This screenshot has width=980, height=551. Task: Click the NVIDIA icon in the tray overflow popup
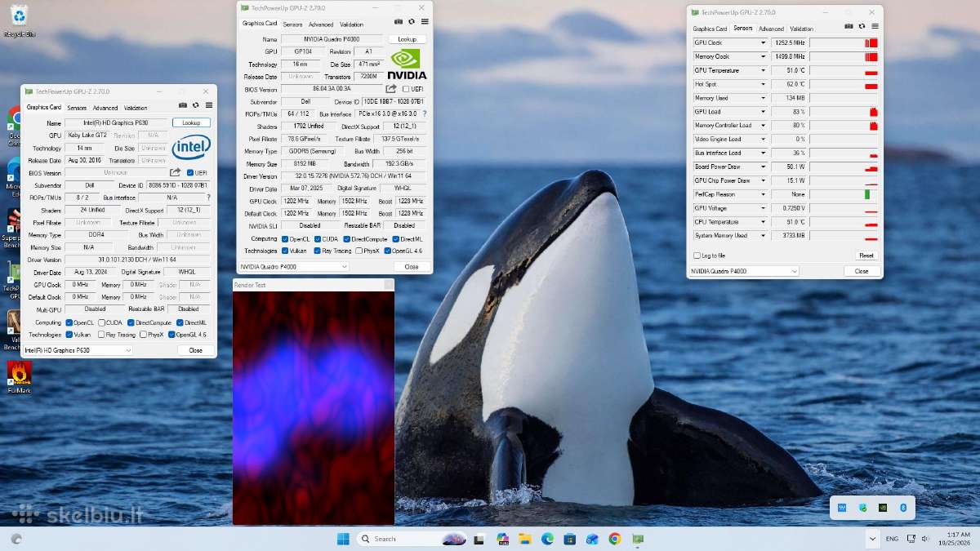coord(883,508)
